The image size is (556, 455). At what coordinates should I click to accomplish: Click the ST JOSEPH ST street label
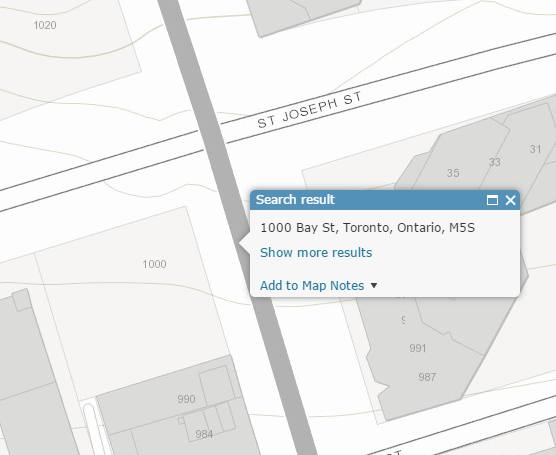(310, 110)
